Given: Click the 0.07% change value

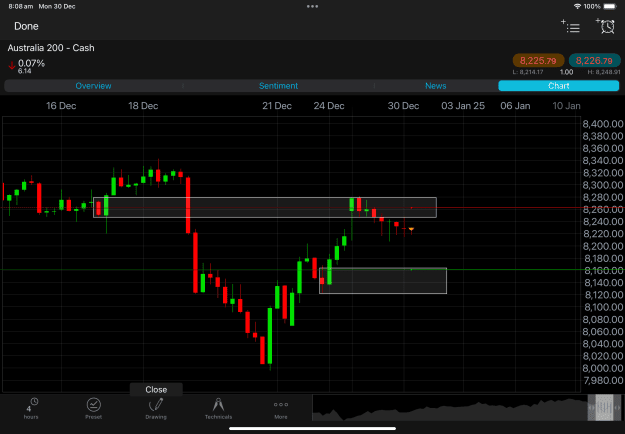Looking at the screenshot, I should click(31, 63).
